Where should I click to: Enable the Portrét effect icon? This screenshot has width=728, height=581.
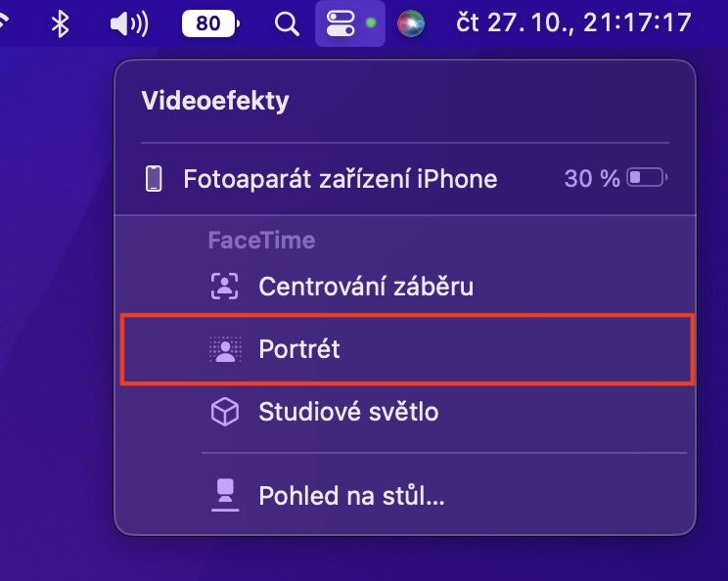click(x=225, y=349)
